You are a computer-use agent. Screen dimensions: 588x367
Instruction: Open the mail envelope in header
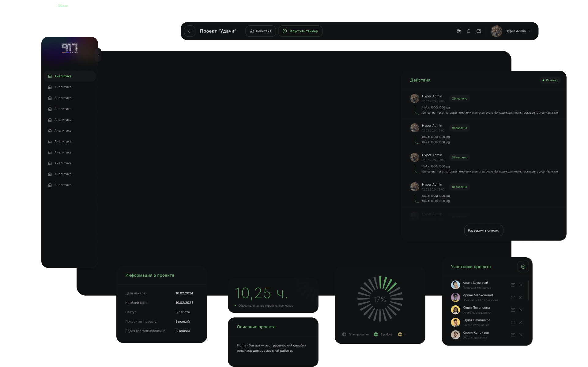point(479,31)
